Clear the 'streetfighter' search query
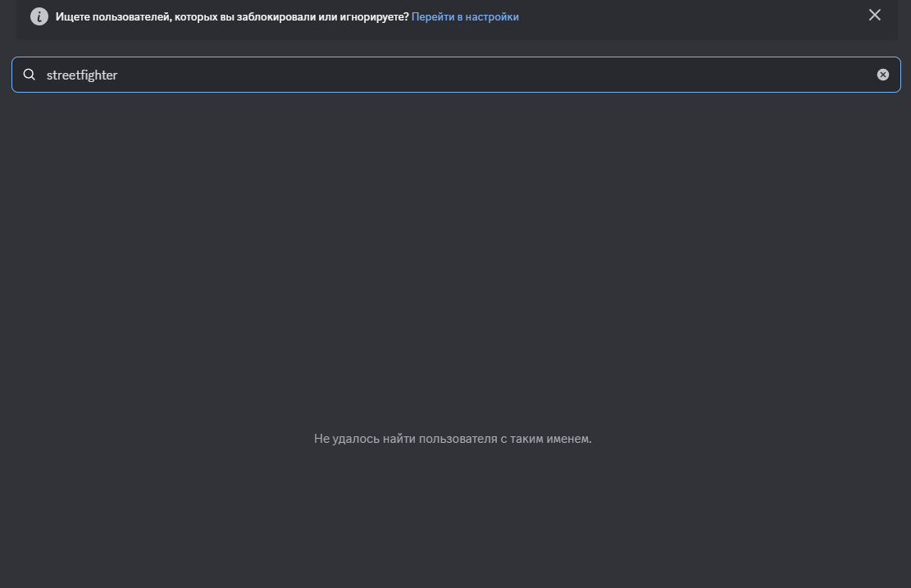The width and height of the screenshot is (911, 588). (883, 75)
